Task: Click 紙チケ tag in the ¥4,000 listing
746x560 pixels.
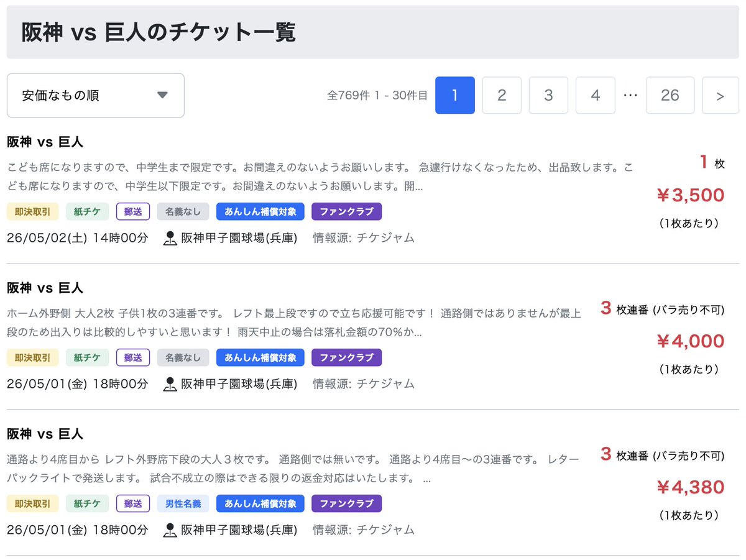Action: pyautogui.click(x=87, y=357)
